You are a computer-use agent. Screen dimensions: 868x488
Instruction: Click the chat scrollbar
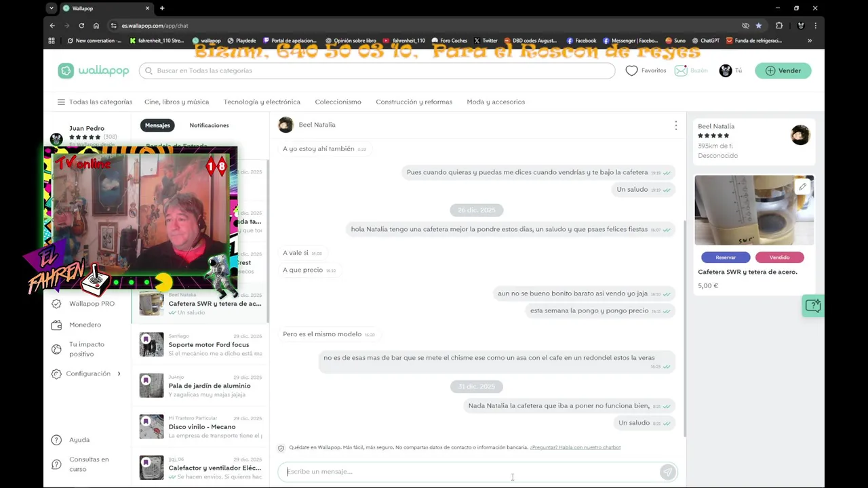[x=684, y=329]
